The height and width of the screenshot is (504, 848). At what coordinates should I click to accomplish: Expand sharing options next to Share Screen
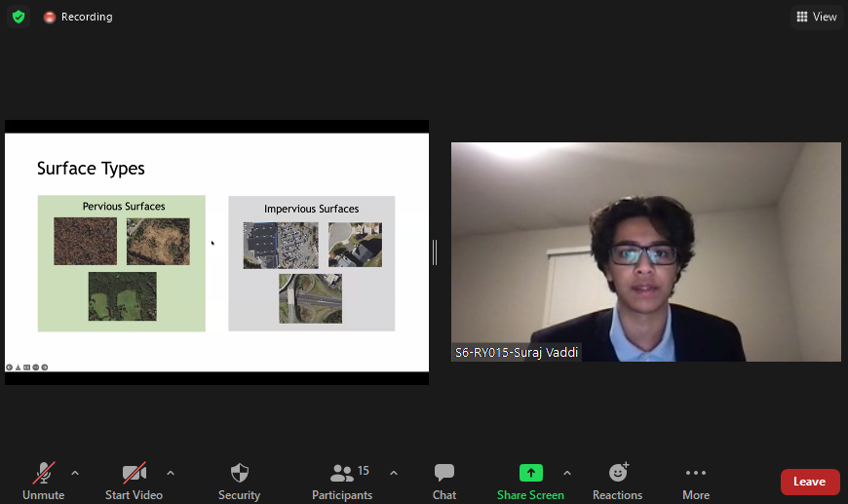(x=566, y=473)
